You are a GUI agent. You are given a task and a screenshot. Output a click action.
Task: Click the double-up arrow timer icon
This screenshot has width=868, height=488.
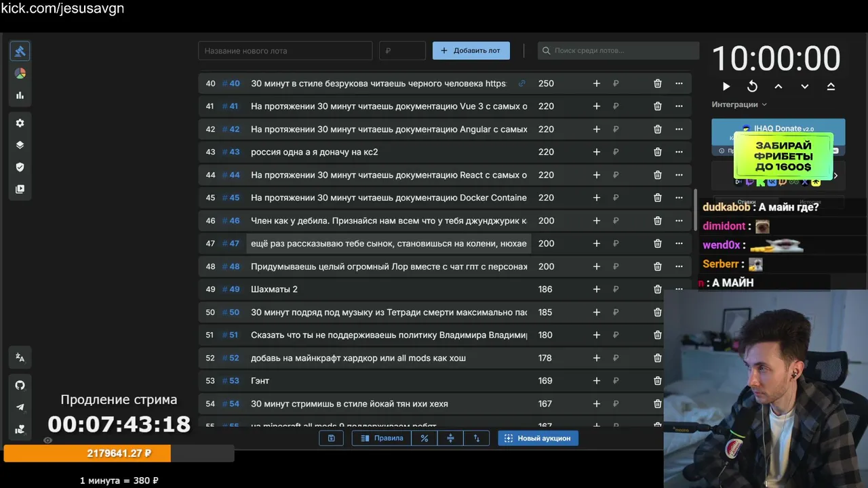tap(831, 86)
